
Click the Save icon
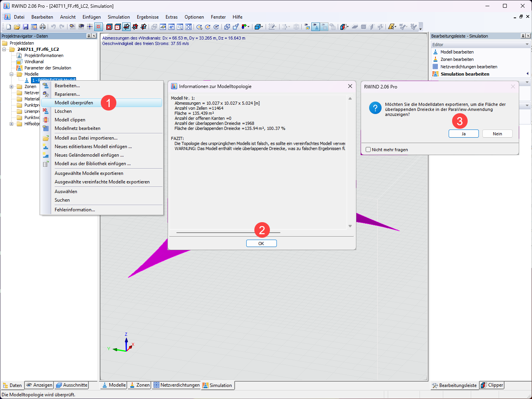click(26, 26)
